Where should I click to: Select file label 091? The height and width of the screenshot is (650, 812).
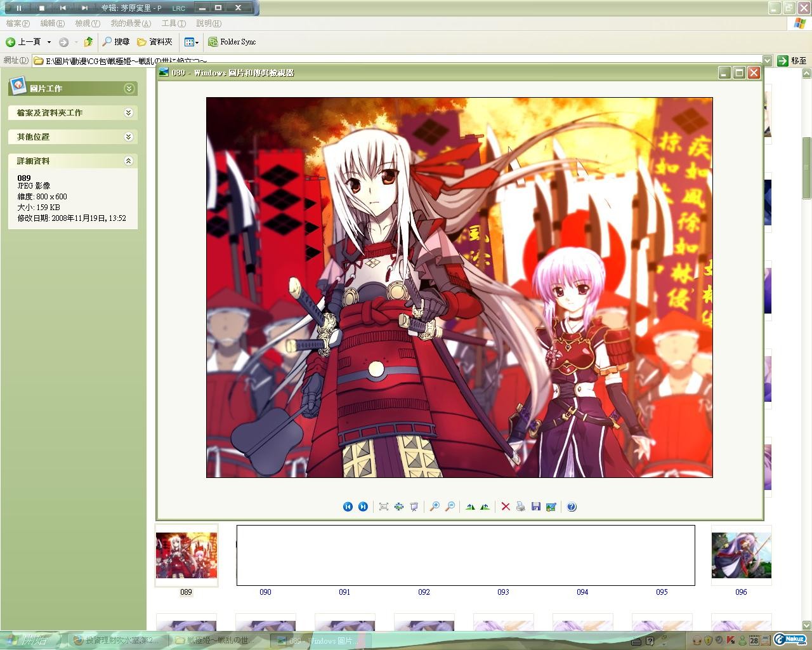tap(344, 592)
